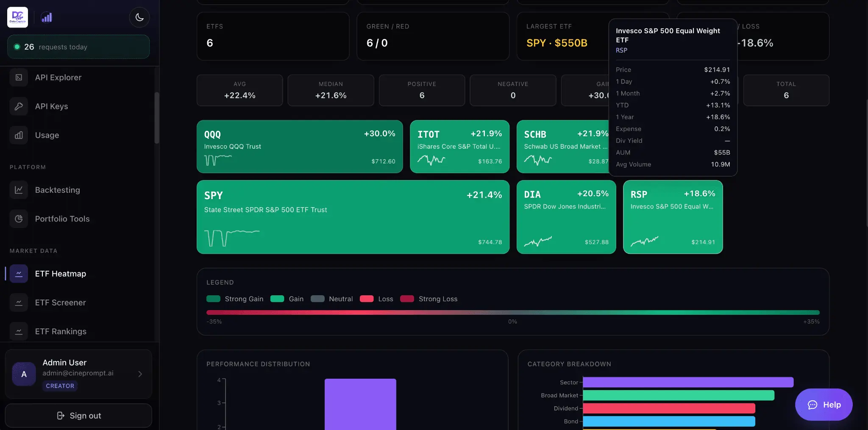Viewport: 868px width, 430px height.
Task: Click the AVG +22.4% stat card
Action: point(240,90)
